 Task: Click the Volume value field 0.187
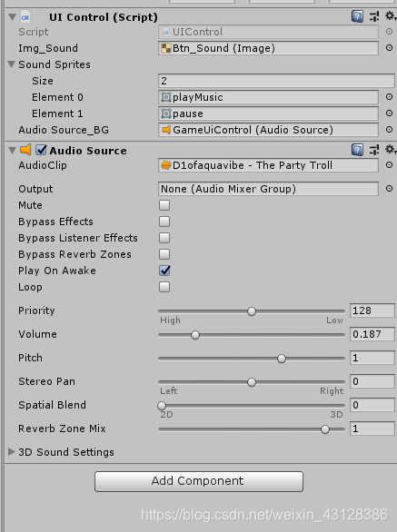click(372, 334)
